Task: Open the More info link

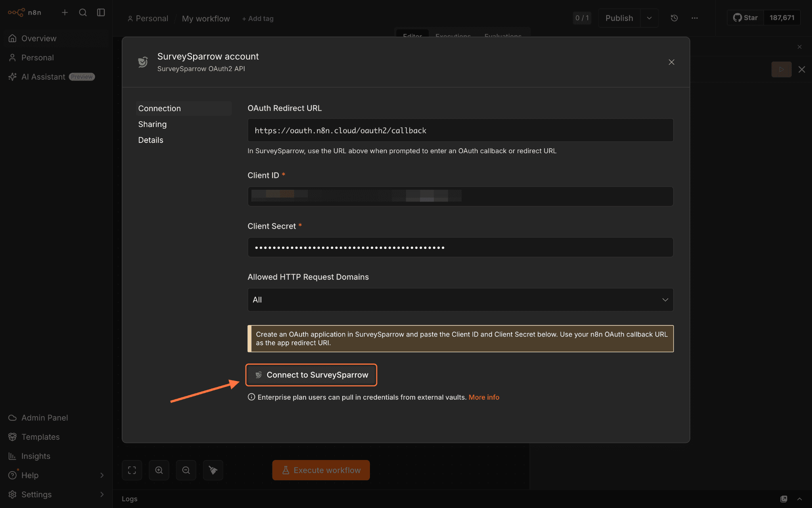Action: (x=484, y=397)
